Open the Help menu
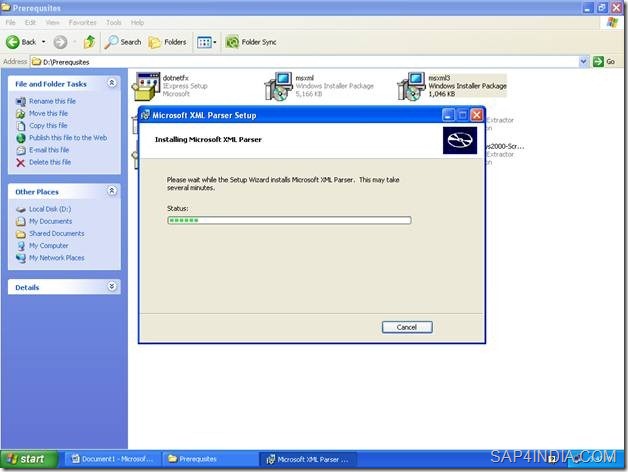 pos(137,22)
